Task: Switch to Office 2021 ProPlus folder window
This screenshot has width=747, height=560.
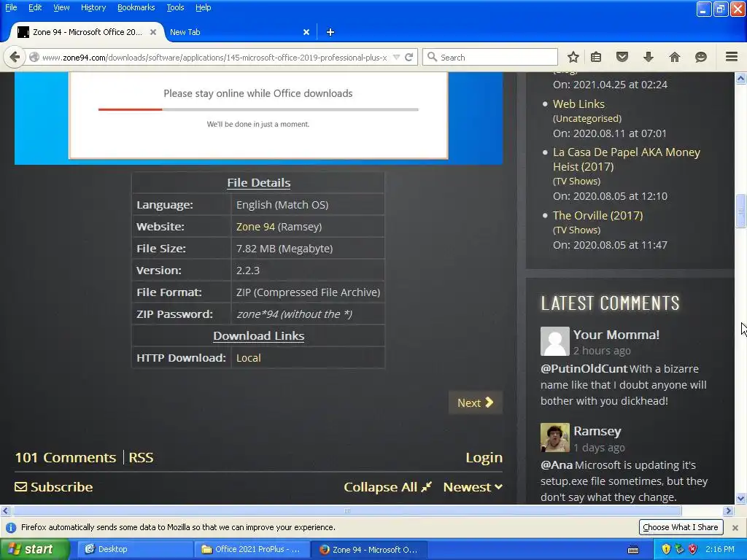Action: (251, 549)
